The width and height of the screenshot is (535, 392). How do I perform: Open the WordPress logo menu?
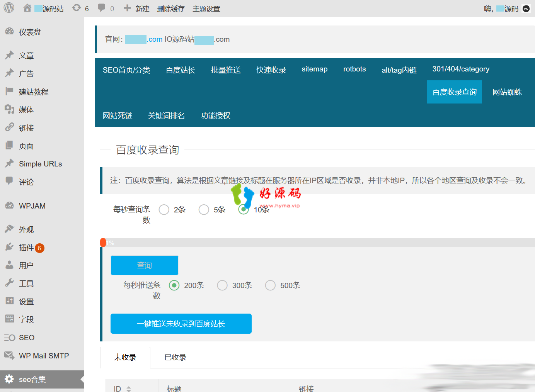9,8
